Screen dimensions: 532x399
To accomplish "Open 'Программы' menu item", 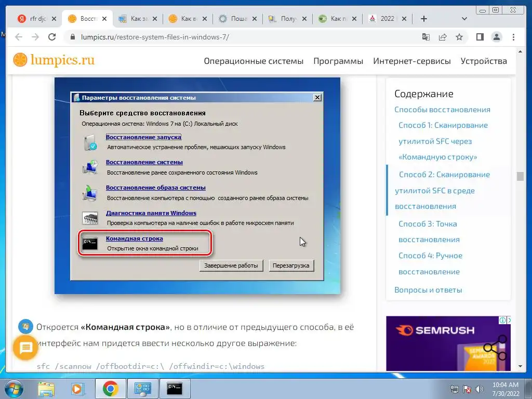I will click(338, 61).
